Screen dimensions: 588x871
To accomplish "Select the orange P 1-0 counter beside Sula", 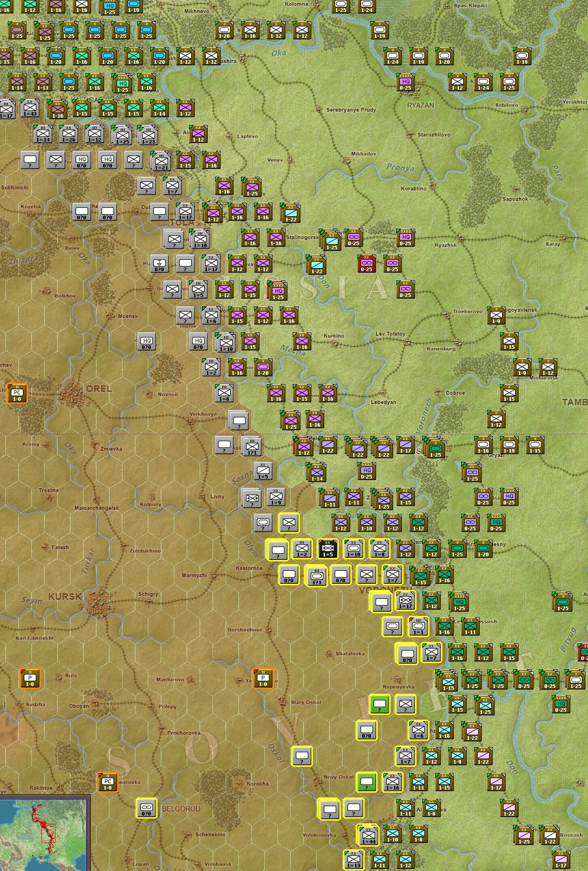I will (x=30, y=678).
